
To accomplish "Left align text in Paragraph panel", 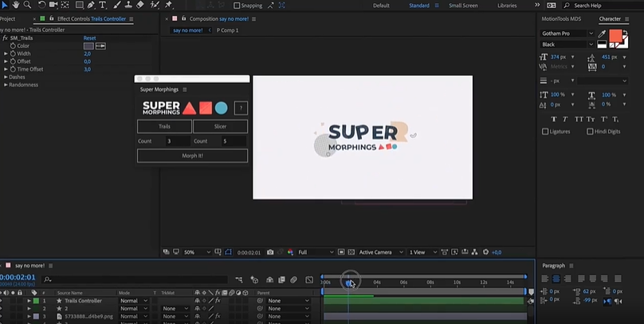I will [545, 279].
